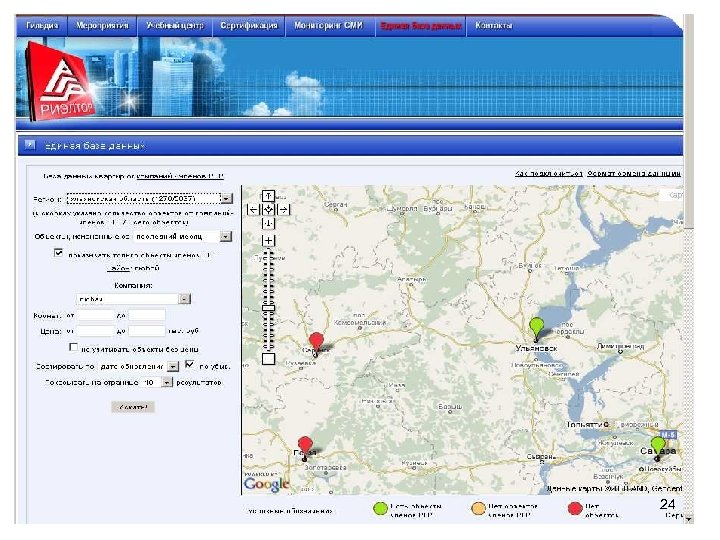
Task: Open the Мероприятия menu tab
Action: coord(102,26)
